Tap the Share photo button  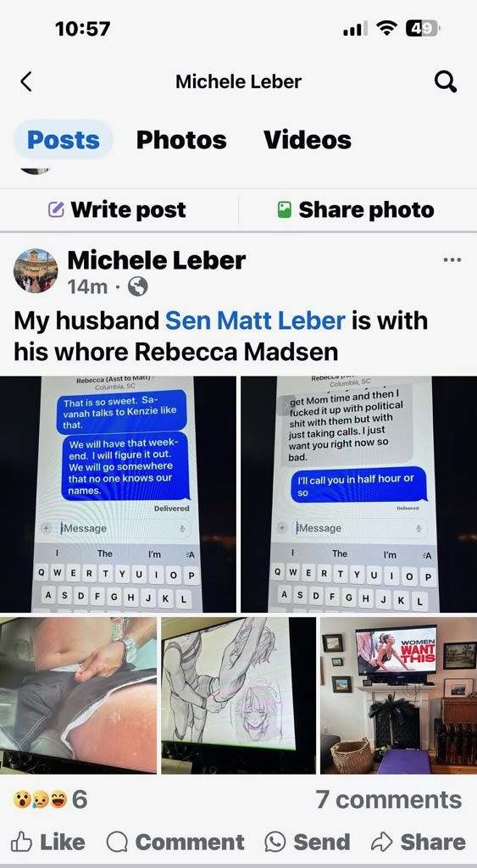(355, 210)
